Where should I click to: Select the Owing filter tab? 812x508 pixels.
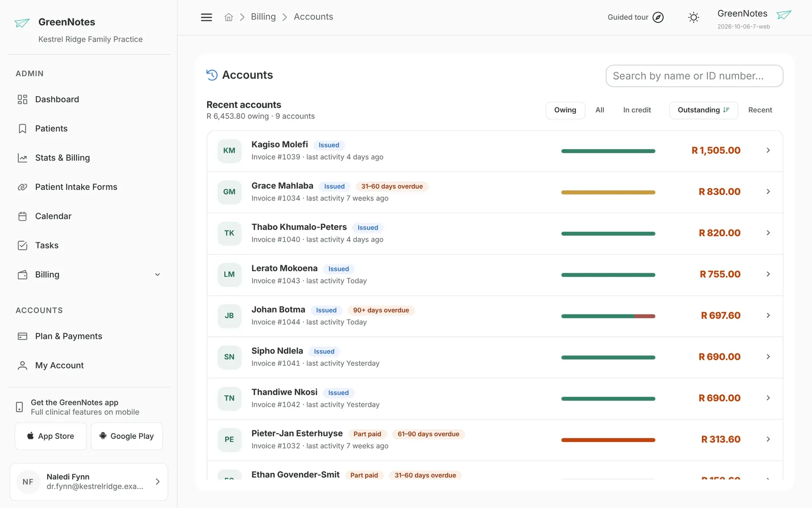(x=565, y=110)
